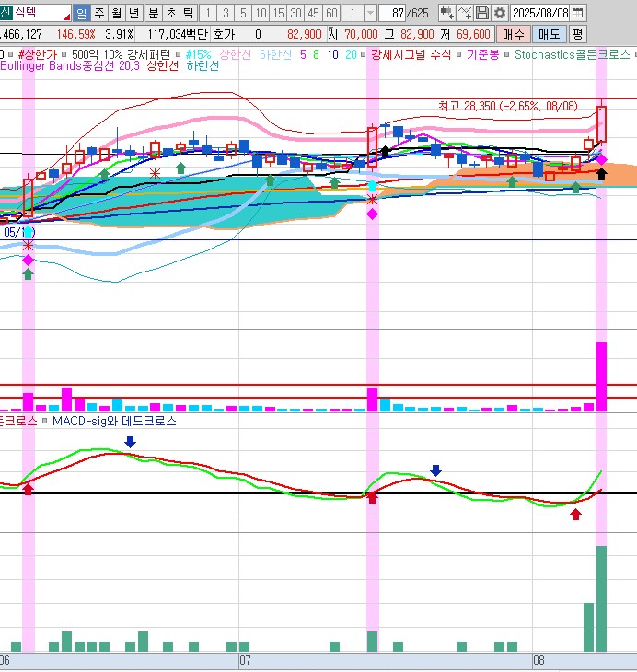Click the moving average 10 legend label
This screenshot has width=637, height=672.
tap(332, 54)
